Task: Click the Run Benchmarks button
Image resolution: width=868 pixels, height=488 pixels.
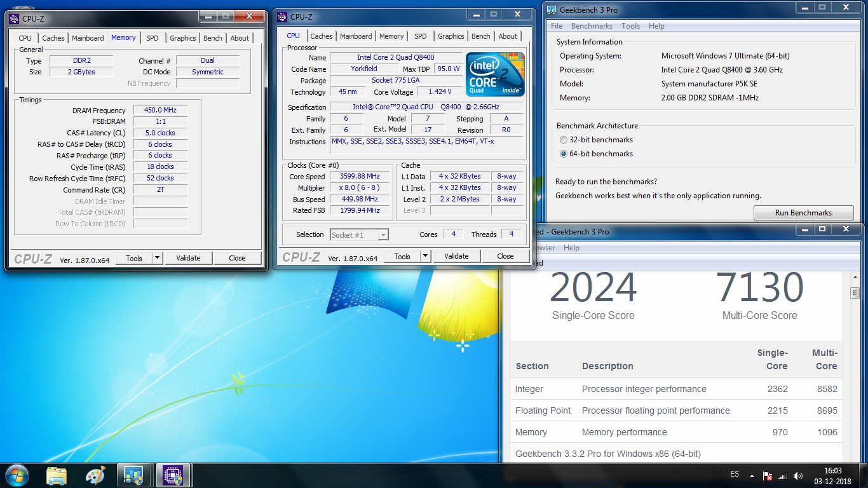Action: coord(803,213)
